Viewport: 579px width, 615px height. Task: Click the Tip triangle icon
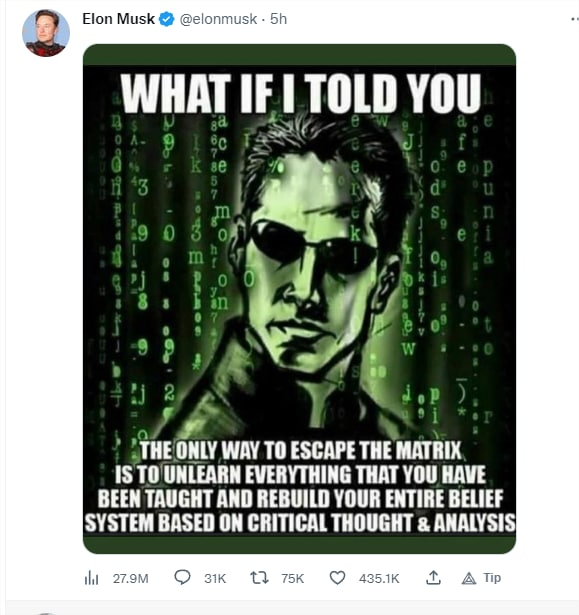coord(469,579)
